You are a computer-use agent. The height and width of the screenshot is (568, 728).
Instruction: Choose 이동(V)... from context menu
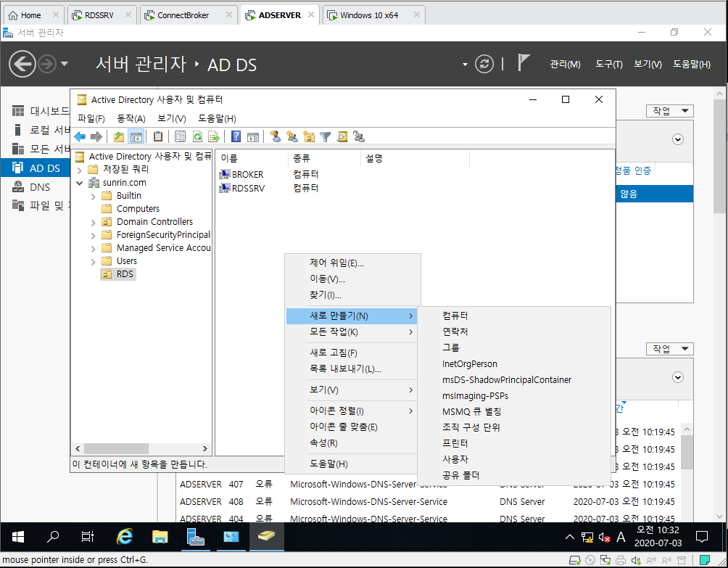click(x=352, y=279)
